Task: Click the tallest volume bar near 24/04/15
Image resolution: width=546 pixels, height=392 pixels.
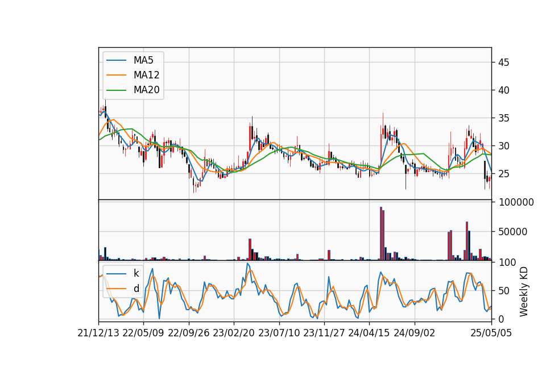Action: [381, 233]
